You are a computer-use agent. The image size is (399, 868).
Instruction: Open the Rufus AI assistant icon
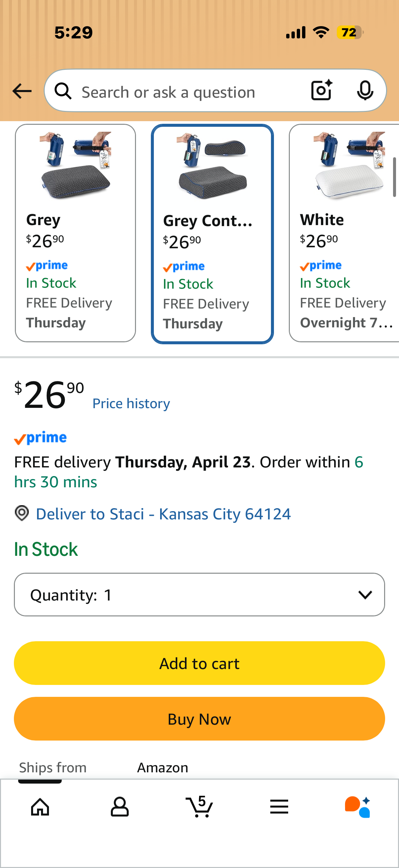coord(358,807)
